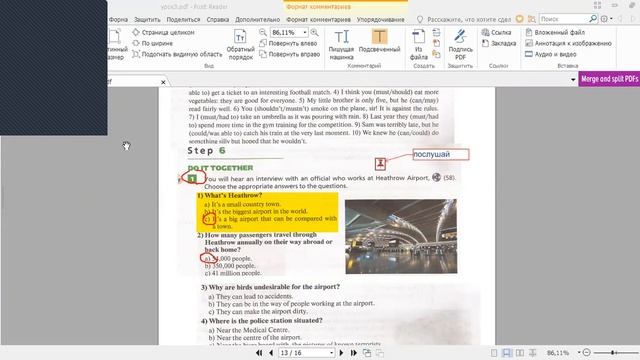Fit visible area (Подогнать видимую область)
This screenshot has width=640, height=360.
pyautogui.click(x=178, y=54)
